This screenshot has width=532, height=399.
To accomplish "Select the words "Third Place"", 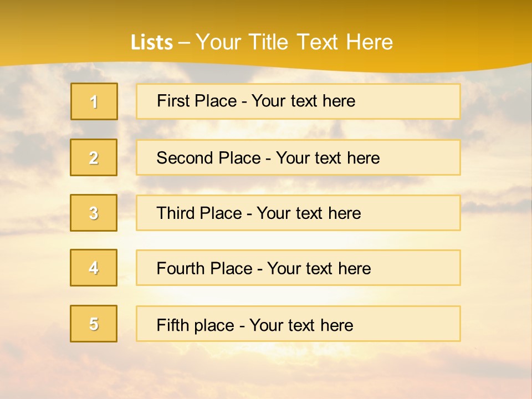I will point(199,213).
